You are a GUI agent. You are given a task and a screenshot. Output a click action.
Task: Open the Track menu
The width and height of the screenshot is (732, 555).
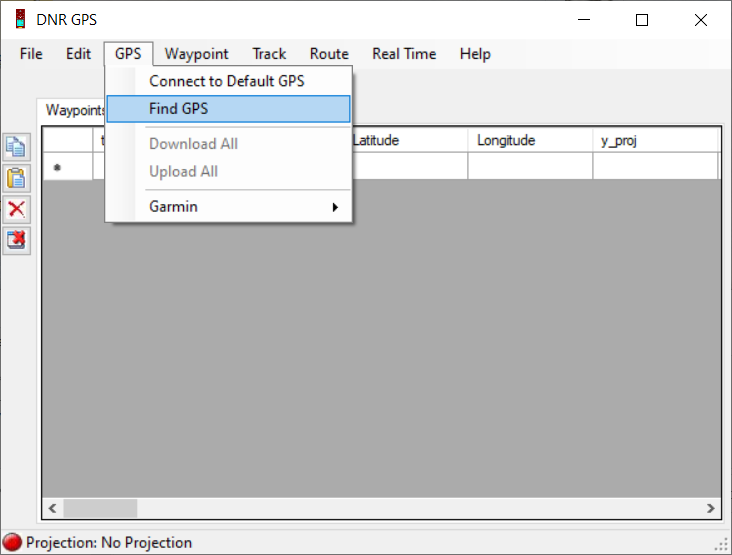tap(269, 54)
